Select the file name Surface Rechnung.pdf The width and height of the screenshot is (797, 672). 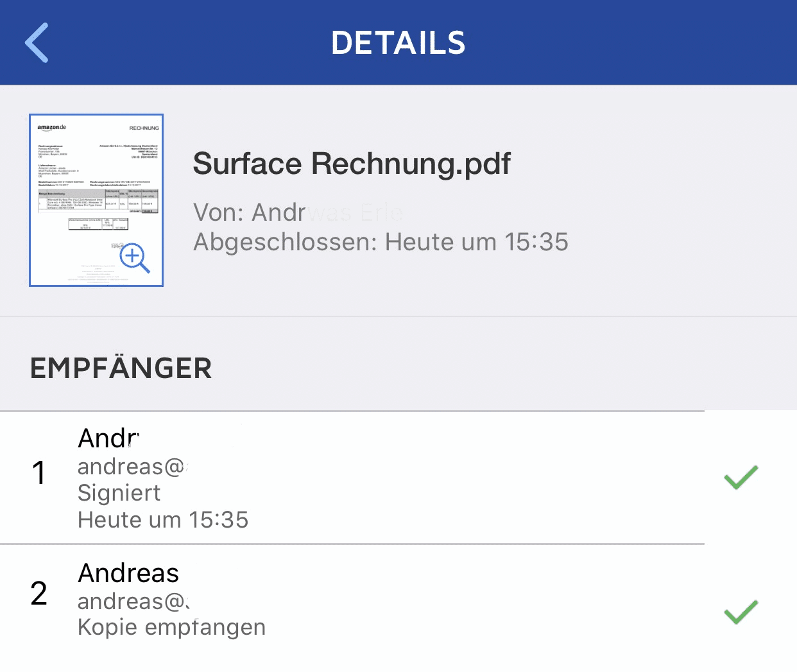click(351, 164)
